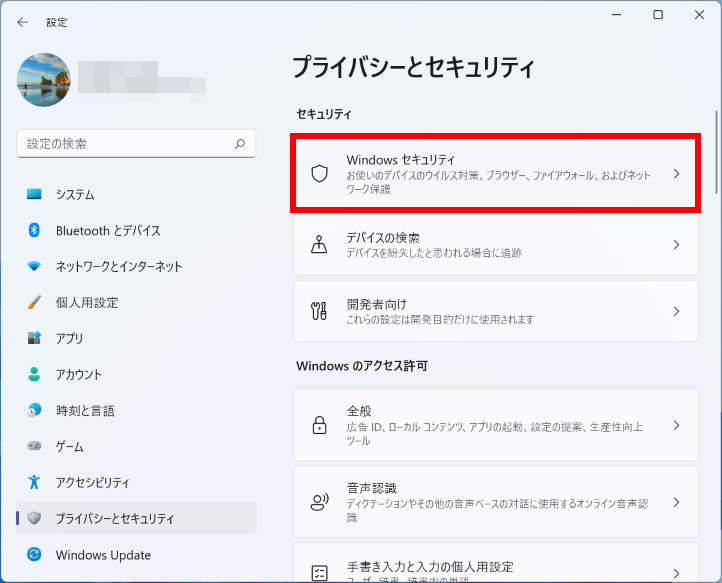Click the checklist icon for 手書き入力と入力の個人用設定

319,573
